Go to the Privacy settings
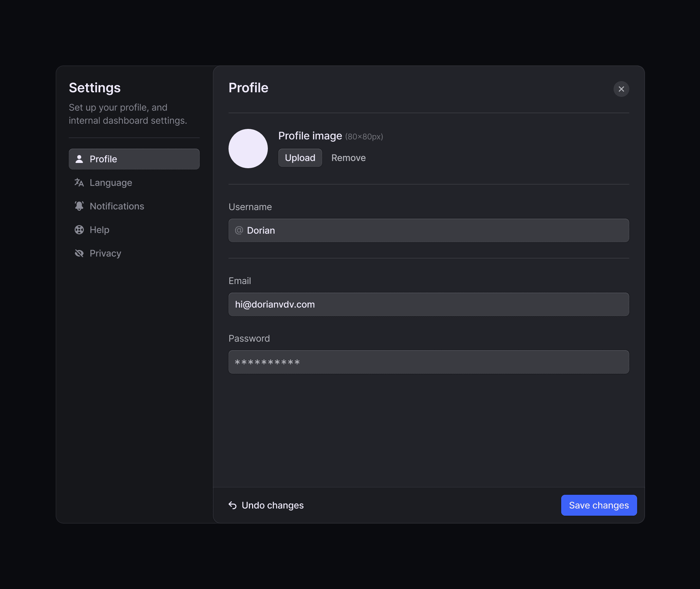 pos(105,253)
